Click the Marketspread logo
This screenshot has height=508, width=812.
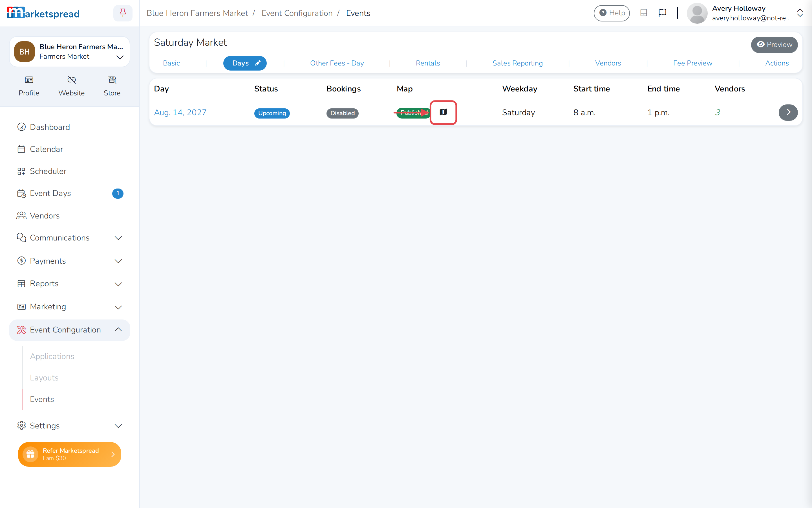[43, 13]
